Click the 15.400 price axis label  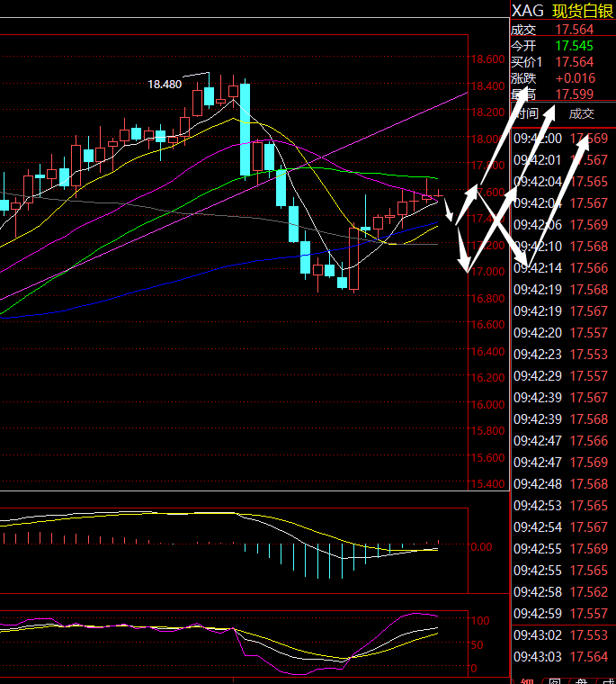487,484
